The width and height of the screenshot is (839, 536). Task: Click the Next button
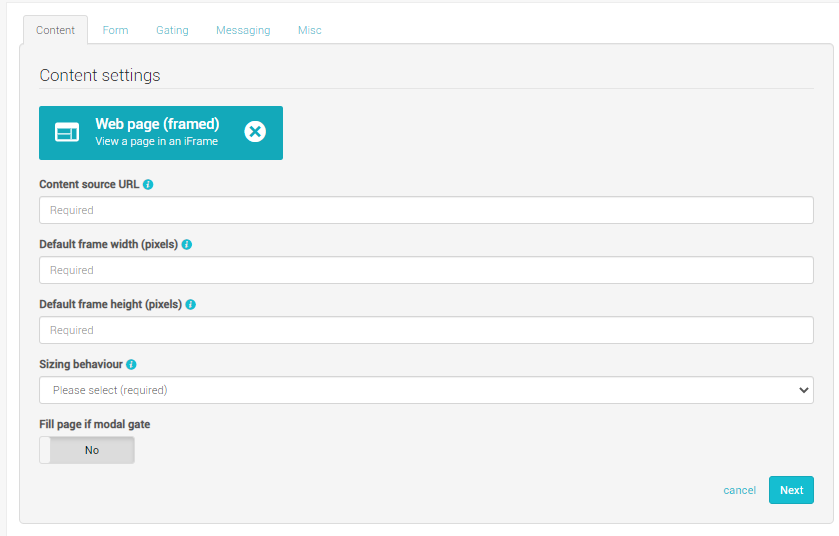791,490
